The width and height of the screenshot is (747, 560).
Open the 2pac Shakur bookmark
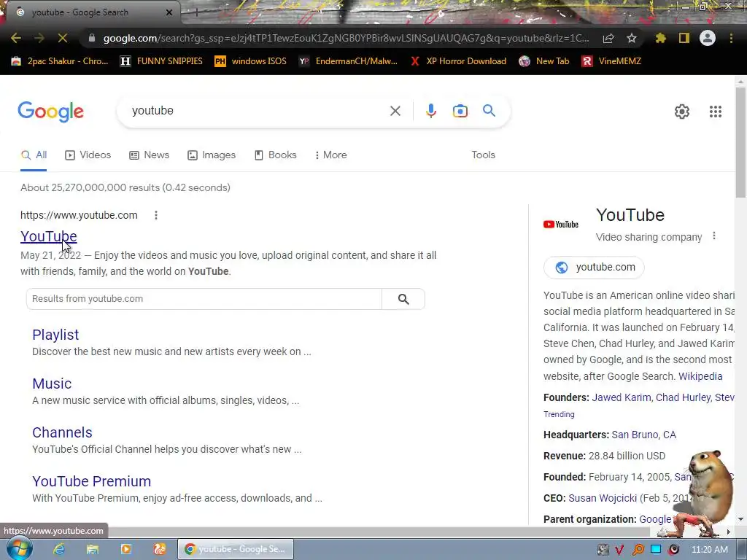(59, 61)
